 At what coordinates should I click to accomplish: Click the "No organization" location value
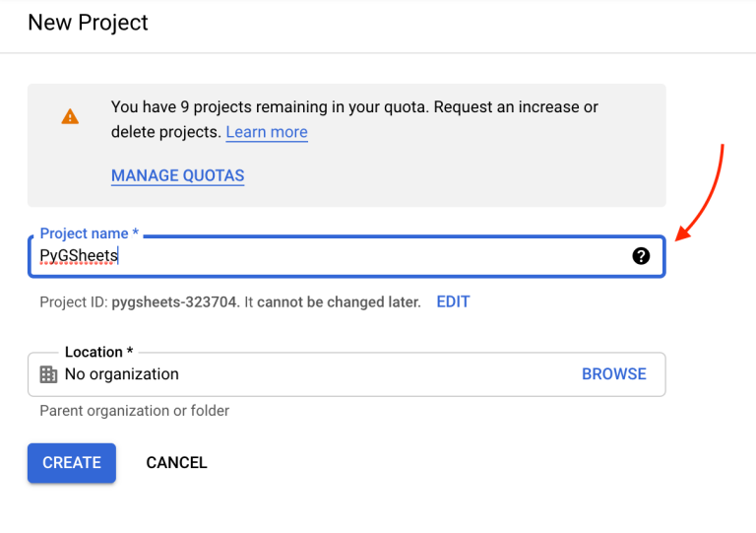pyautogui.click(x=122, y=374)
